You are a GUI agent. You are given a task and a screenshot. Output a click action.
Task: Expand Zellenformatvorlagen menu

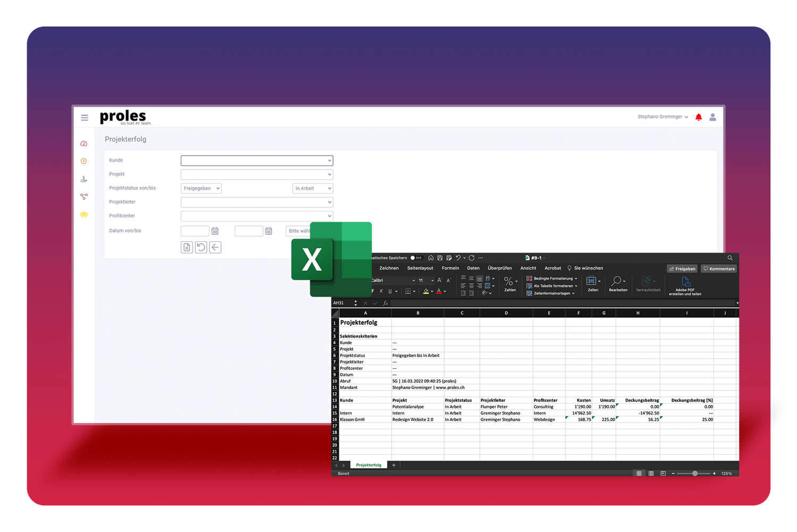coord(550,293)
